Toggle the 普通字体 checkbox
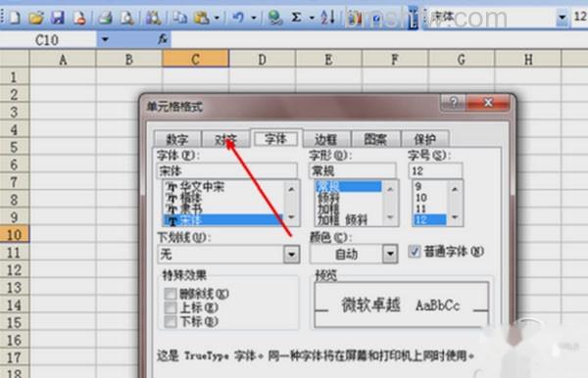 coord(415,252)
